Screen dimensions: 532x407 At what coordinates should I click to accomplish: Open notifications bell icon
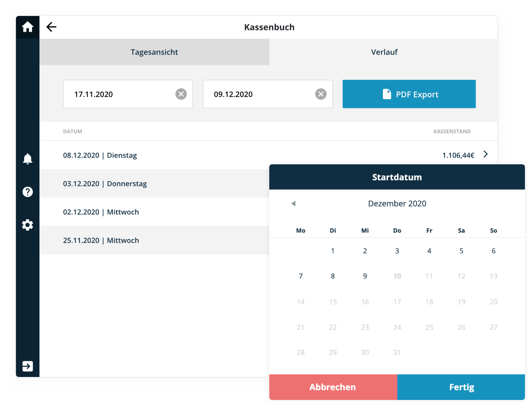coord(27,159)
